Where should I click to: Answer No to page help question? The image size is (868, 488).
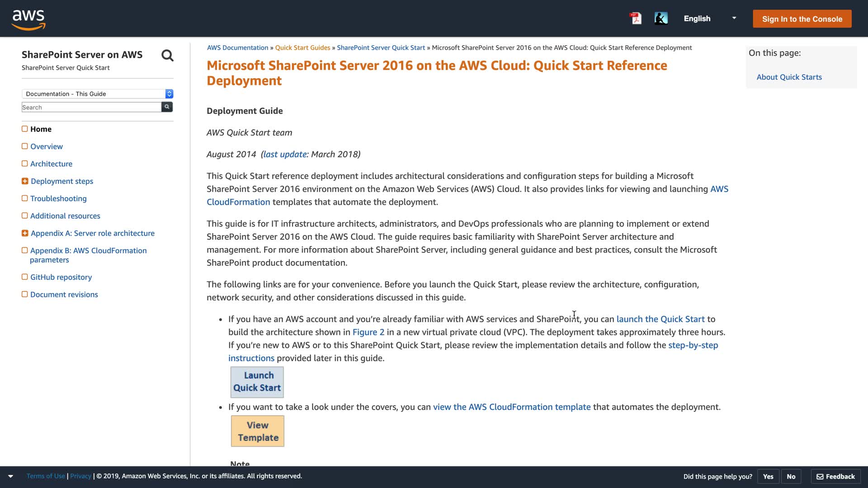pyautogui.click(x=791, y=476)
